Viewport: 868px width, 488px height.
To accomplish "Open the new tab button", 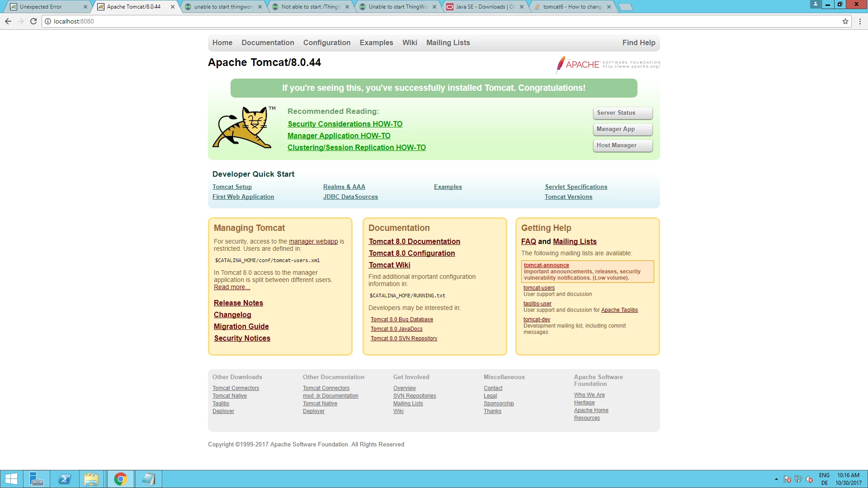I will click(625, 7).
